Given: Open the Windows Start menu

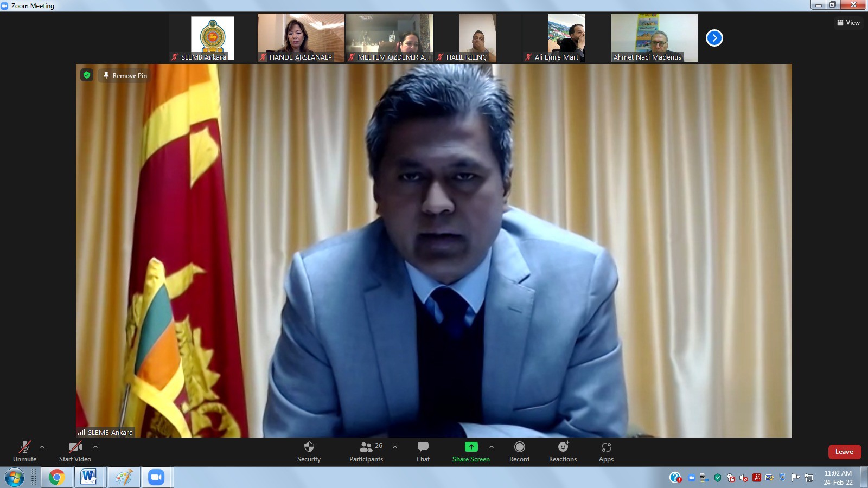Looking at the screenshot, I should 14,478.
